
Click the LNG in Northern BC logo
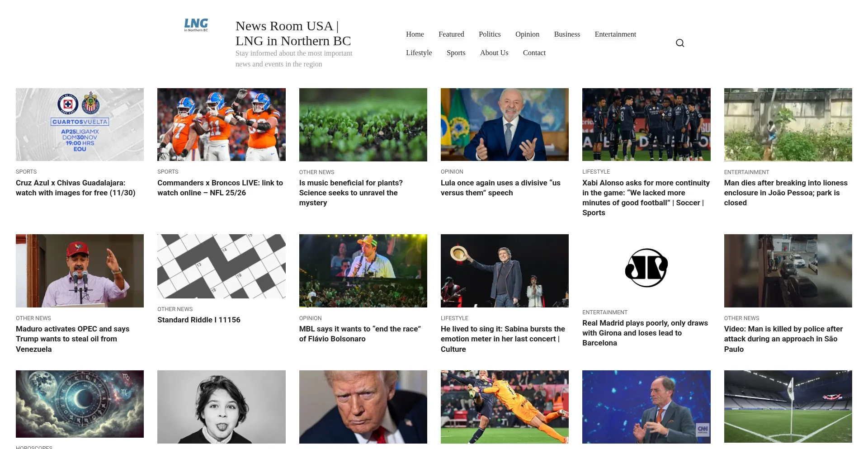(196, 25)
